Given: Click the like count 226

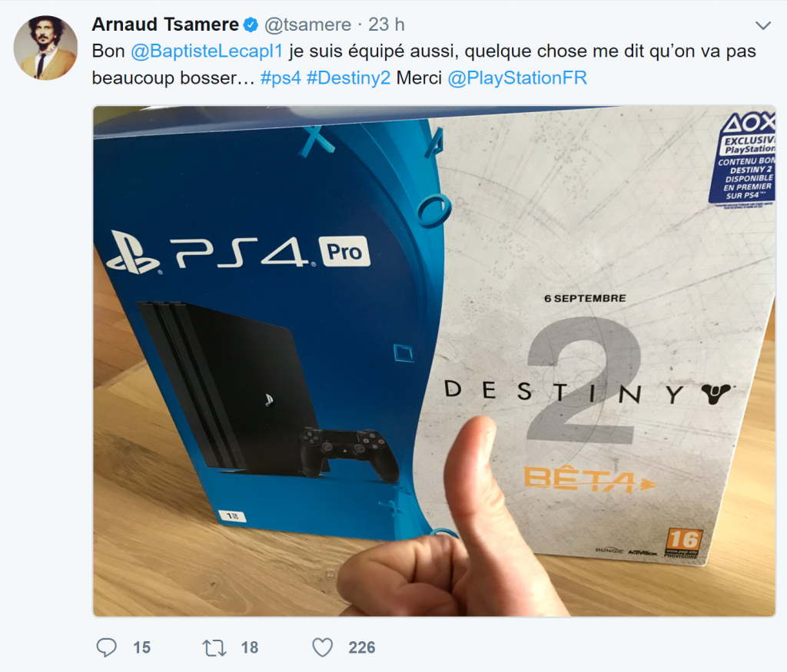Looking at the screenshot, I should click(362, 647).
